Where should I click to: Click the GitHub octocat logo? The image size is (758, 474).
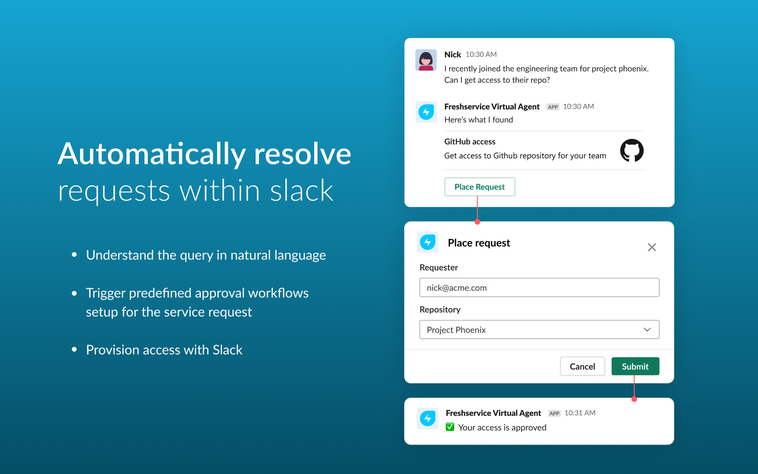tap(632, 150)
